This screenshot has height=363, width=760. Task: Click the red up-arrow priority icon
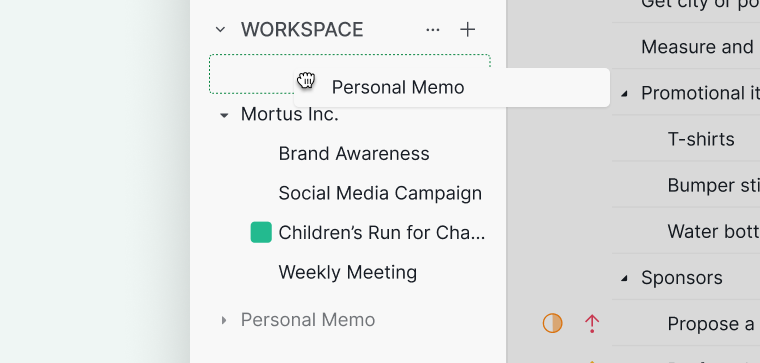pos(592,323)
